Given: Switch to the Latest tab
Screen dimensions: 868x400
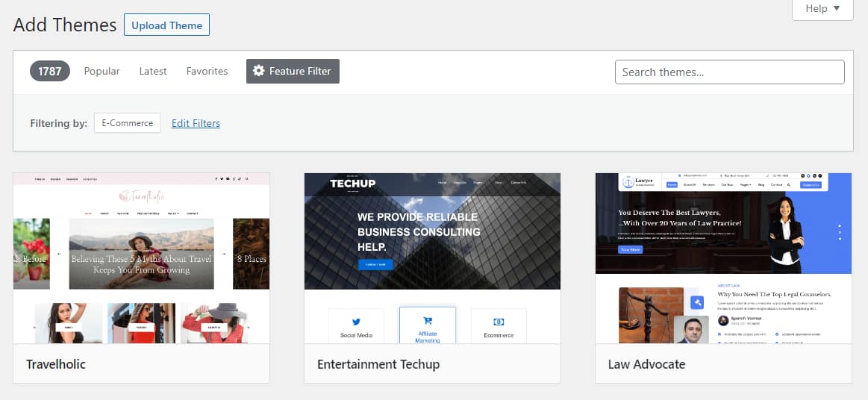Looking at the screenshot, I should 153,71.
